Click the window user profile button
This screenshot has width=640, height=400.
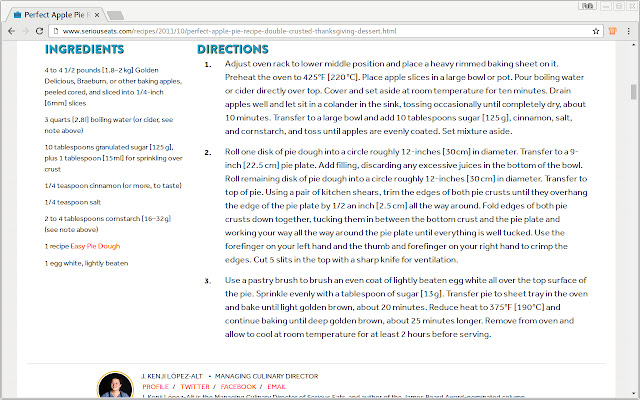pos(587,6)
